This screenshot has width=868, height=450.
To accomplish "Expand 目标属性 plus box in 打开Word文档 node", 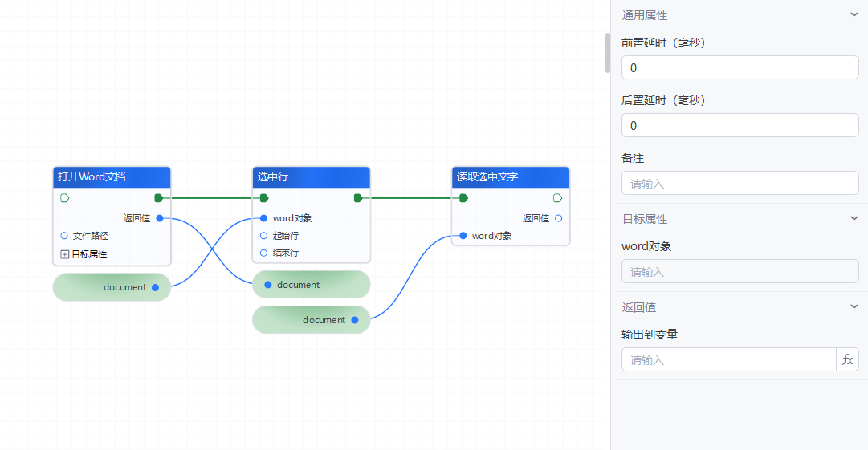I will click(x=65, y=254).
